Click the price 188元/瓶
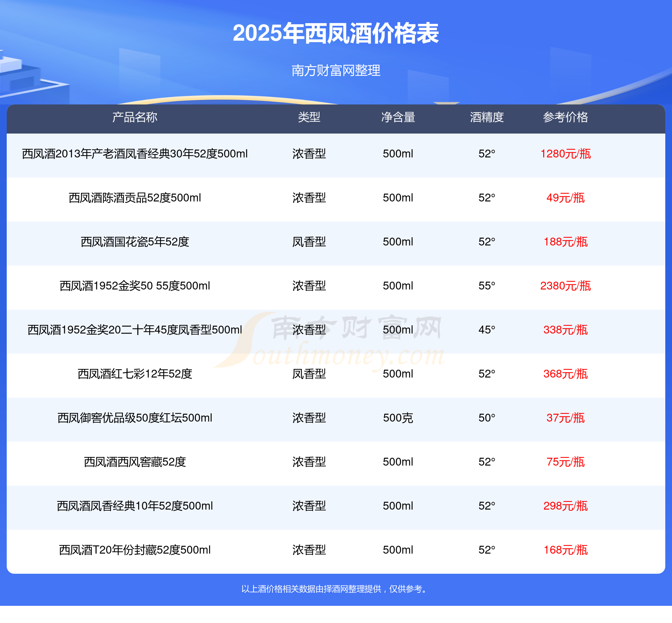Viewport: 672px width, 623px height. (566, 242)
